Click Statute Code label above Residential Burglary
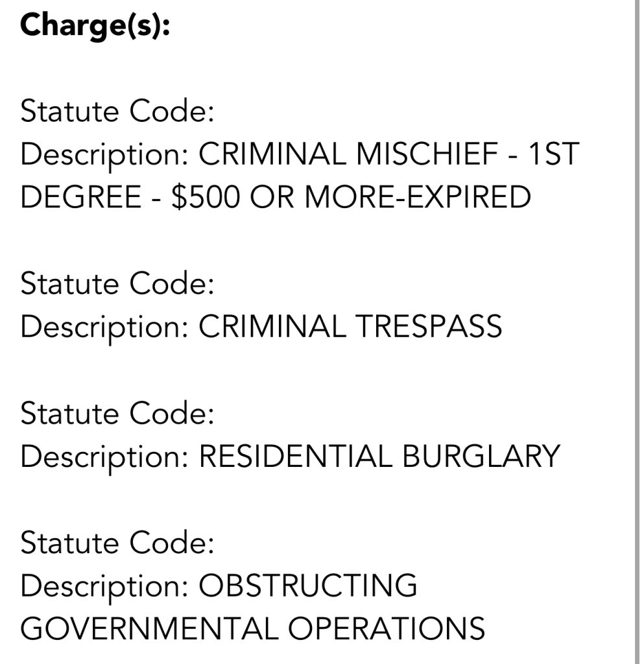Viewport: 644px width, 664px height. (x=117, y=413)
